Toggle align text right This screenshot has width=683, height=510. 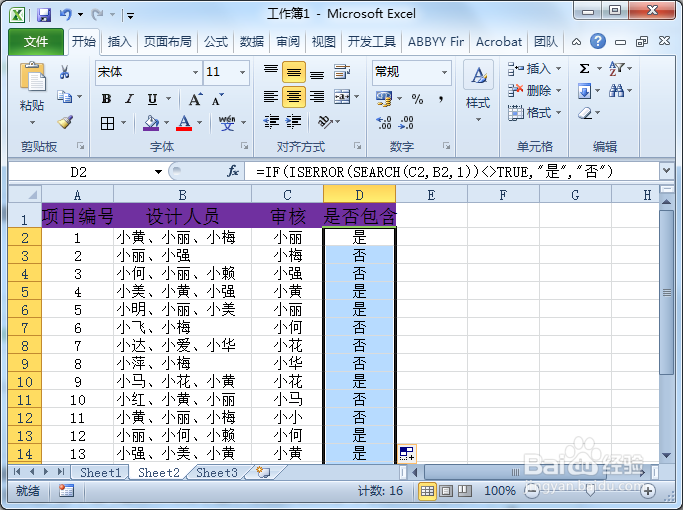(317, 97)
